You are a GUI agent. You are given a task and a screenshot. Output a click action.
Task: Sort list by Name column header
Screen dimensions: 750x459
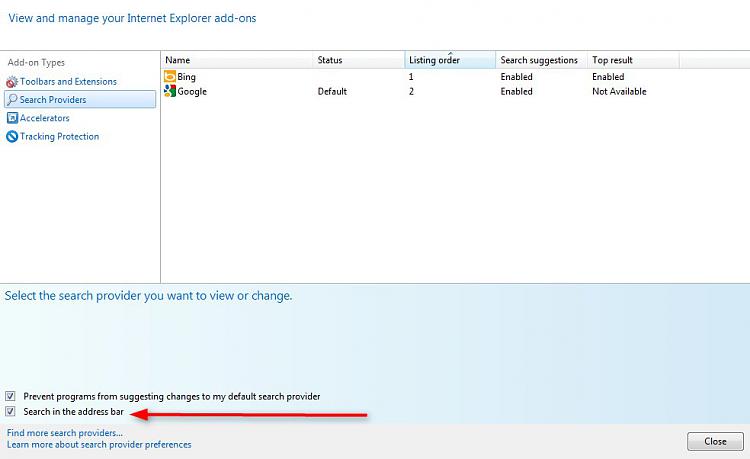237,60
